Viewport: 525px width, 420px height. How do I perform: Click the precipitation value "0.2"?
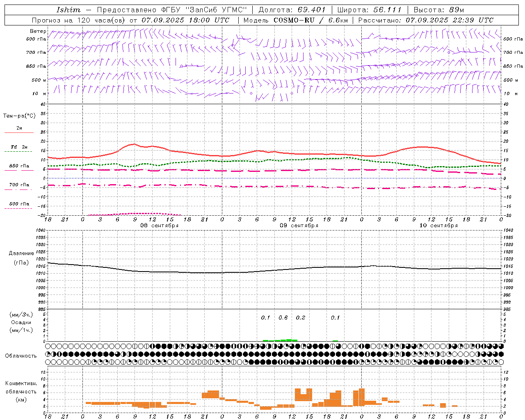coord(301,318)
